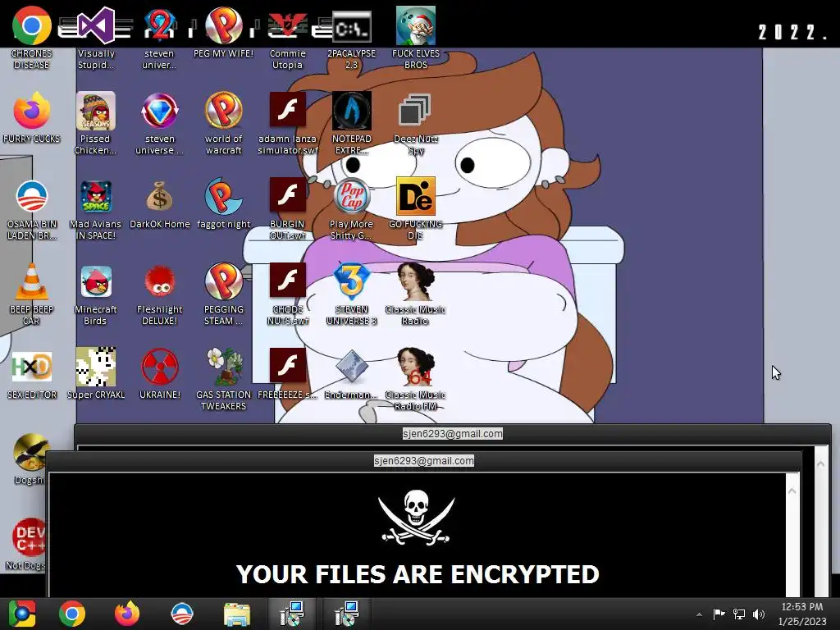Open the Dev C++ icon labeled Not Dogs
Image resolution: width=840 pixels, height=630 pixels.
click(28, 538)
